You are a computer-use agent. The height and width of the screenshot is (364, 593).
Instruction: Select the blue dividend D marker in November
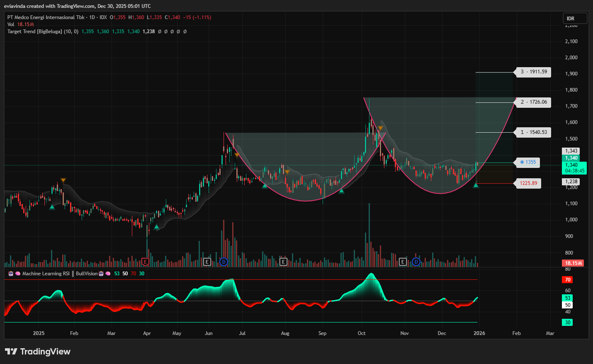(x=416, y=262)
